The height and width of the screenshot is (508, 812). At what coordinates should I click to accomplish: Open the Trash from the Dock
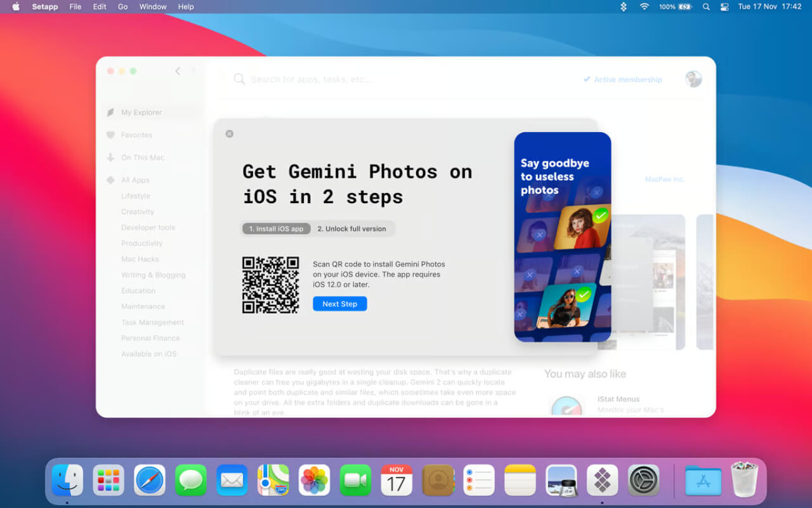pos(745,479)
